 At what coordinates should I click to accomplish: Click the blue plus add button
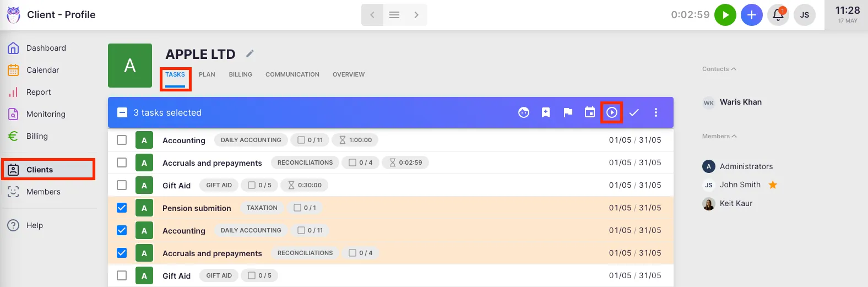(x=751, y=15)
